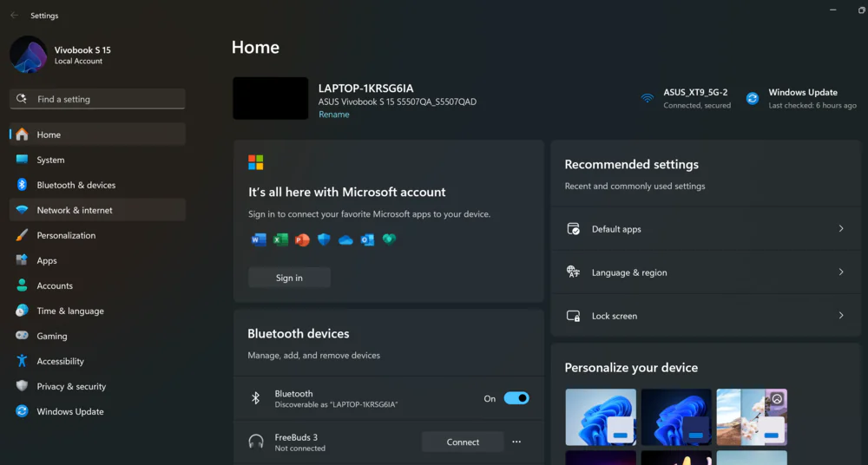The width and height of the screenshot is (868, 465).
Task: Open Lock screen chevron arrow
Action: 841,316
